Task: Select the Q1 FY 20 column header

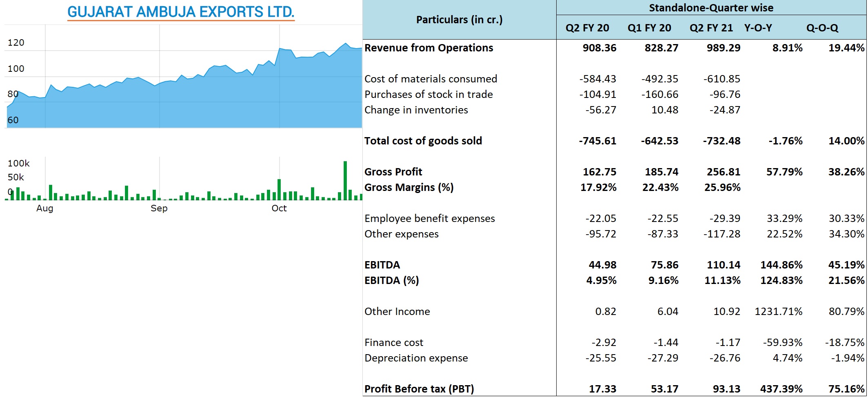Action: [x=649, y=28]
